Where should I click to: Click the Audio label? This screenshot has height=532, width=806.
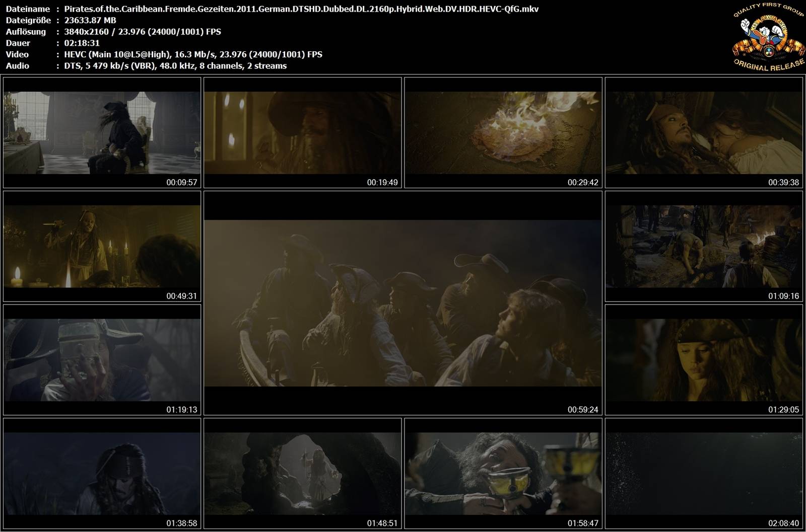point(18,66)
